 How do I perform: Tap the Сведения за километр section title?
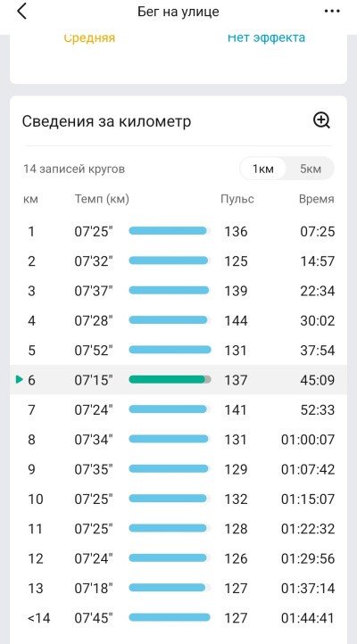tap(106, 121)
